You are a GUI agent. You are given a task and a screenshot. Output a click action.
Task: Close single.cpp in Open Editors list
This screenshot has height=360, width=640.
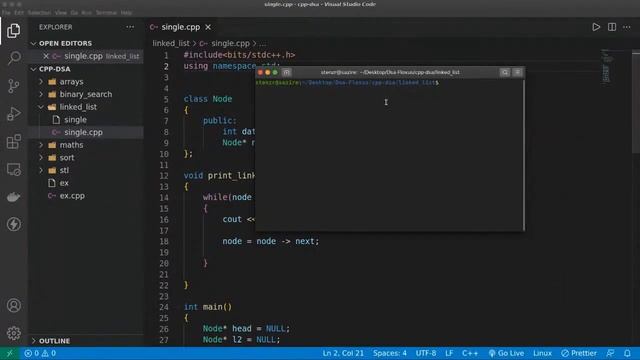46,56
